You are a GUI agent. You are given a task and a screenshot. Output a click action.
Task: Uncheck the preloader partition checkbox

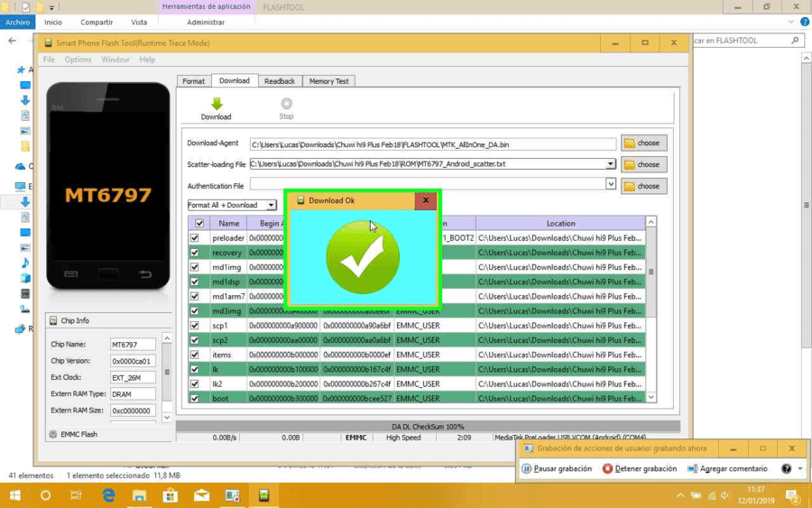click(195, 237)
